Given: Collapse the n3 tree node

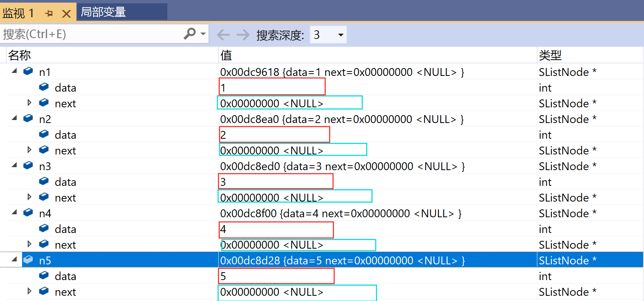Looking at the screenshot, I should (x=15, y=165).
